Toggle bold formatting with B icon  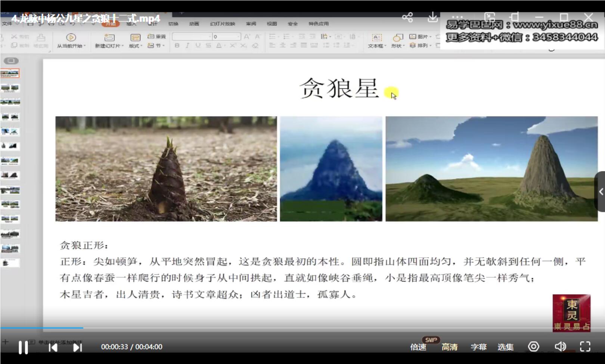[x=177, y=45]
